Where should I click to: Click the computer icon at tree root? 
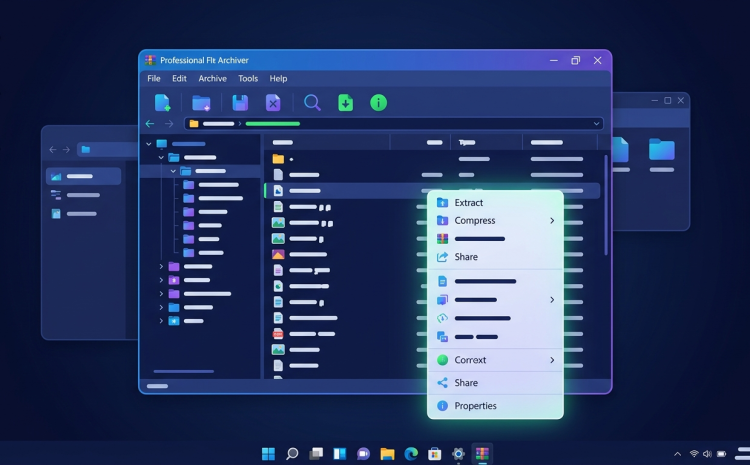point(162,144)
